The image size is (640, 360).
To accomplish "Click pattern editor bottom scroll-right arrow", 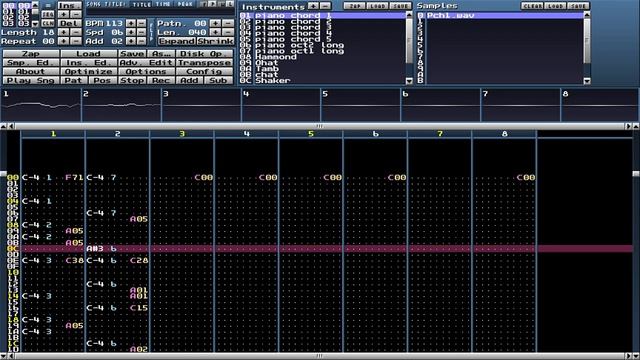I will [629, 356].
